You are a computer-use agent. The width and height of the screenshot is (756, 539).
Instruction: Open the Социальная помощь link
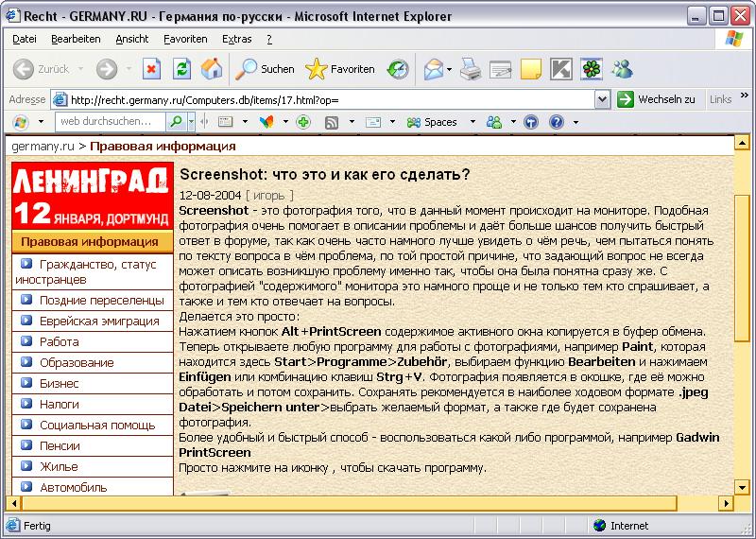97,426
